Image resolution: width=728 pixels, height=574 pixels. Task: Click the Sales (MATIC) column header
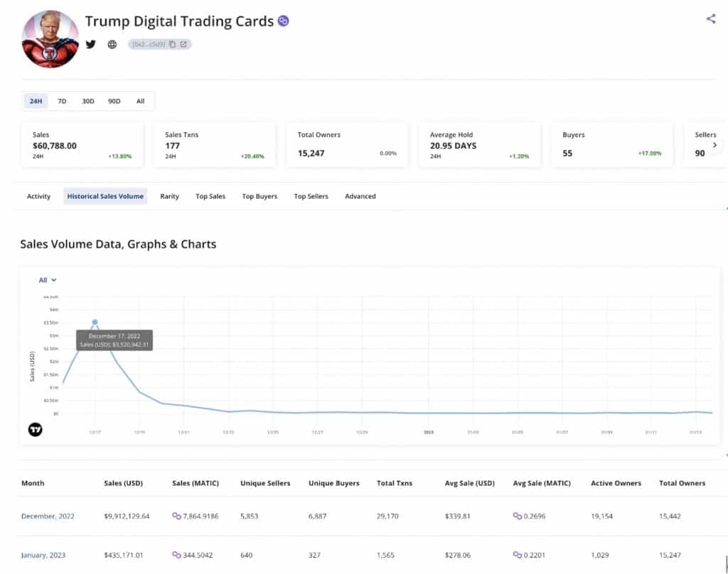196,483
